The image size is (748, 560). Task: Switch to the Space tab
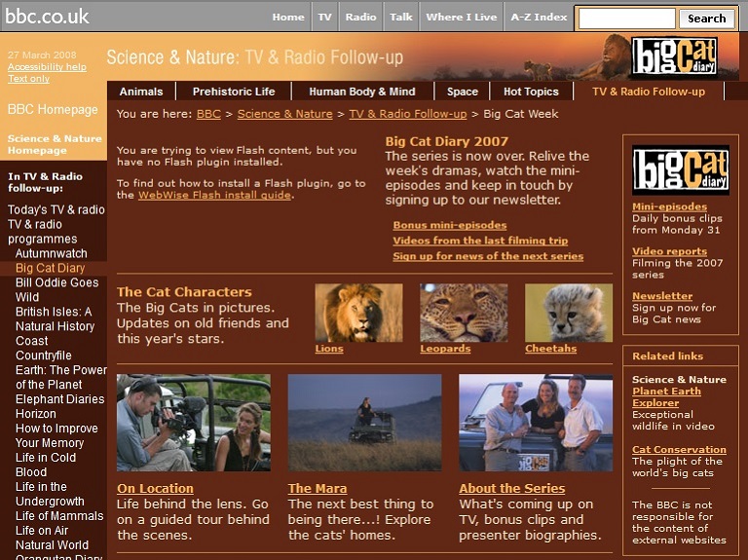coord(463,92)
